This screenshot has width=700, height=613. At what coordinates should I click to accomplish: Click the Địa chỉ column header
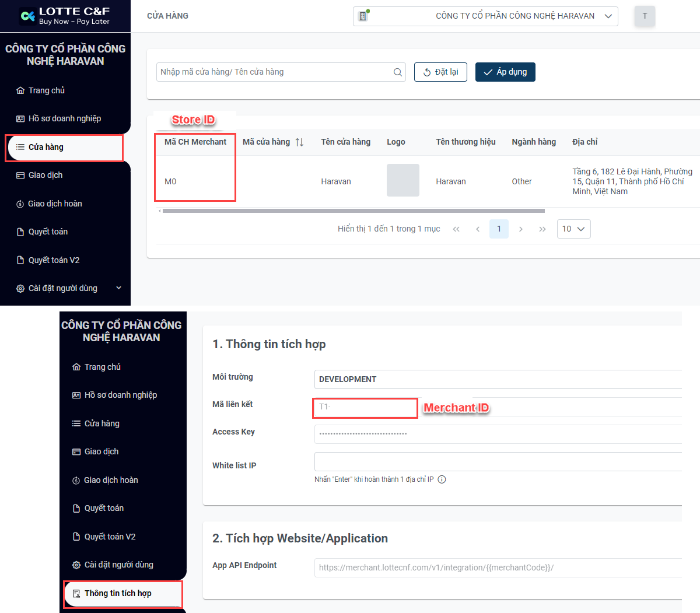(584, 142)
